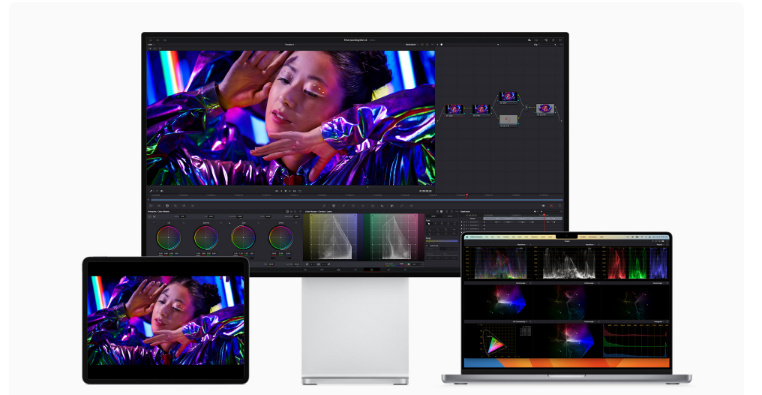Click the red playhead marker on viewer timeline
Viewport: 762px width, 395px height.
click(x=467, y=195)
